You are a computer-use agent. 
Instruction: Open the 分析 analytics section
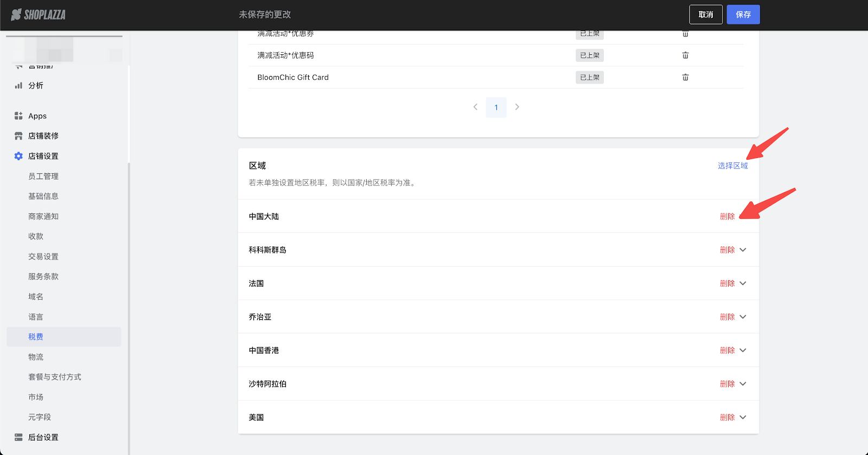pos(36,86)
